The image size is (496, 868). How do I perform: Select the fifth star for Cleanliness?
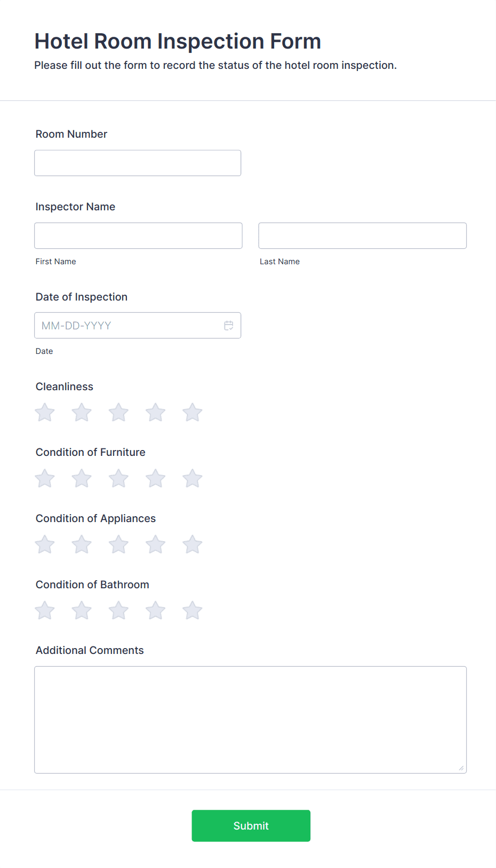click(192, 412)
